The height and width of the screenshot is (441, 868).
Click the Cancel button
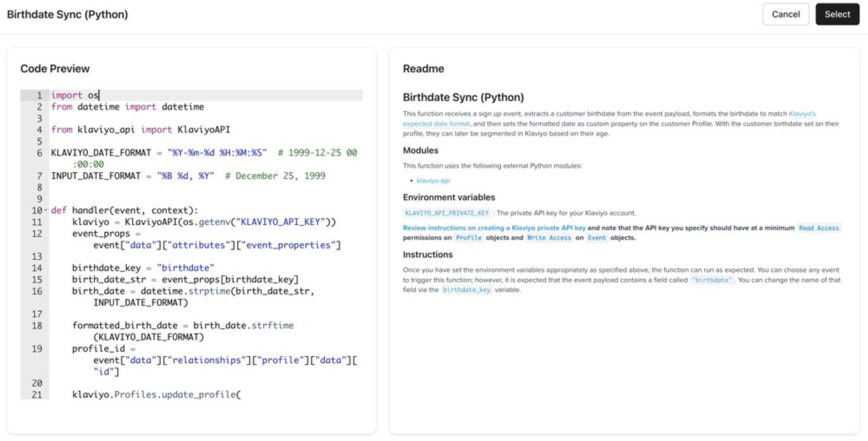click(786, 14)
